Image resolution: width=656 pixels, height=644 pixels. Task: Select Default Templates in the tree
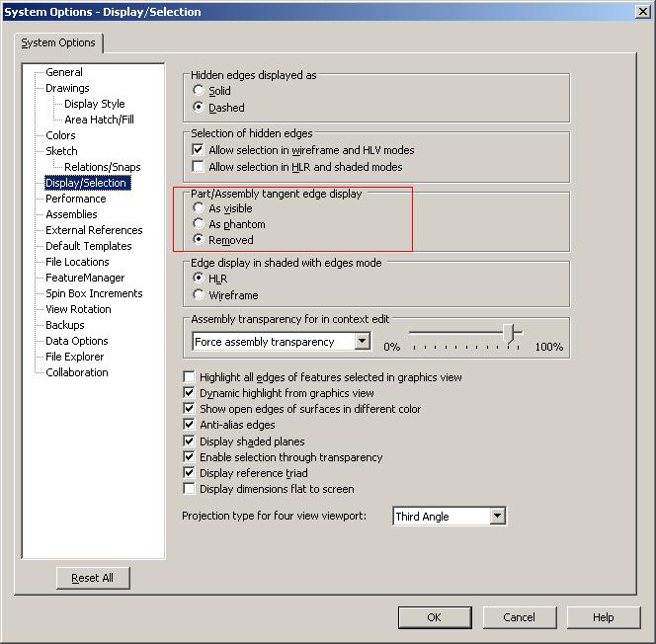click(89, 246)
